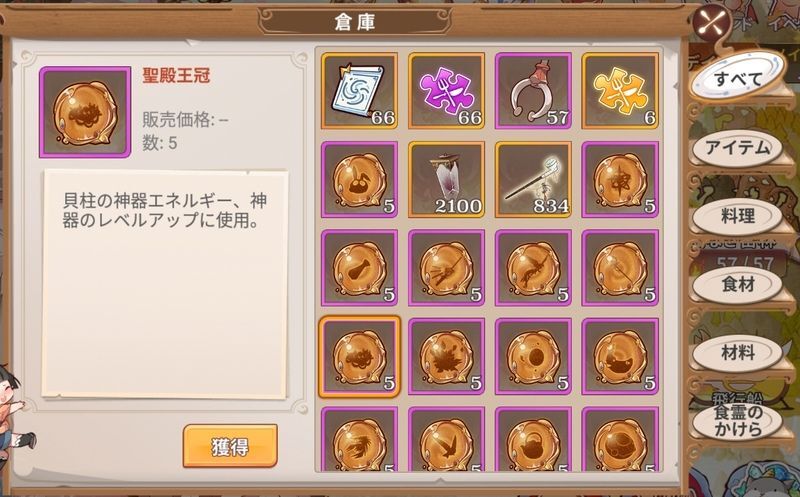Select the maple leaf amber item

pyautogui.click(x=446, y=356)
